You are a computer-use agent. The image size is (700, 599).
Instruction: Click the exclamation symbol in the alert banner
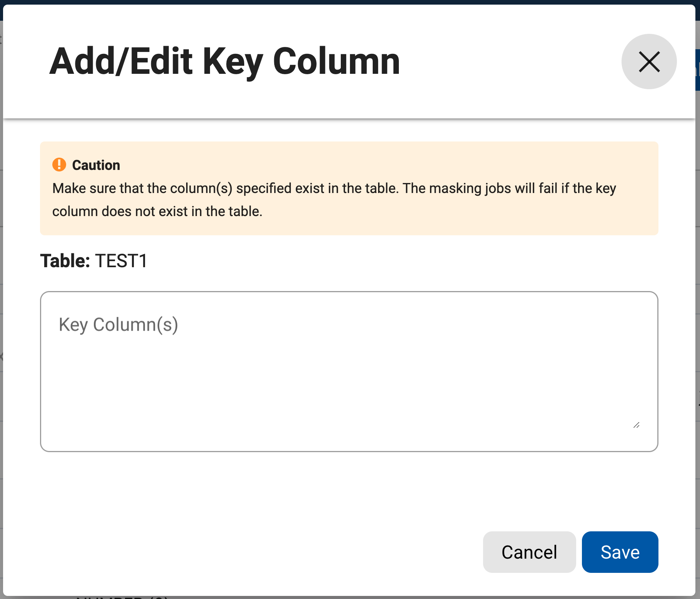coord(60,165)
